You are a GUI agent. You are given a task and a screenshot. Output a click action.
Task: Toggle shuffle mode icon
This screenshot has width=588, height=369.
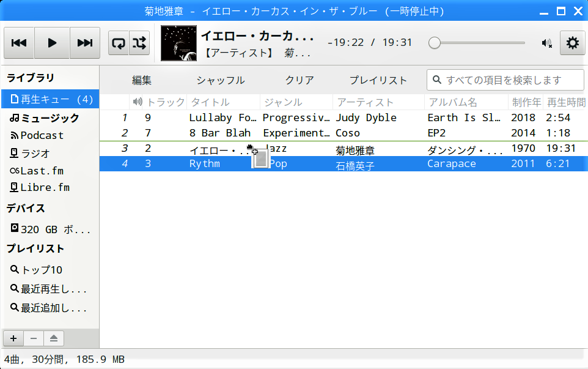139,43
